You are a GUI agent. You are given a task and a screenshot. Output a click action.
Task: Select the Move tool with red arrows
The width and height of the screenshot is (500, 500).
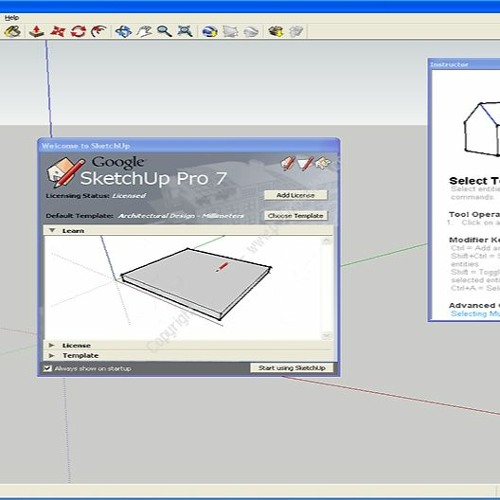click(x=57, y=32)
